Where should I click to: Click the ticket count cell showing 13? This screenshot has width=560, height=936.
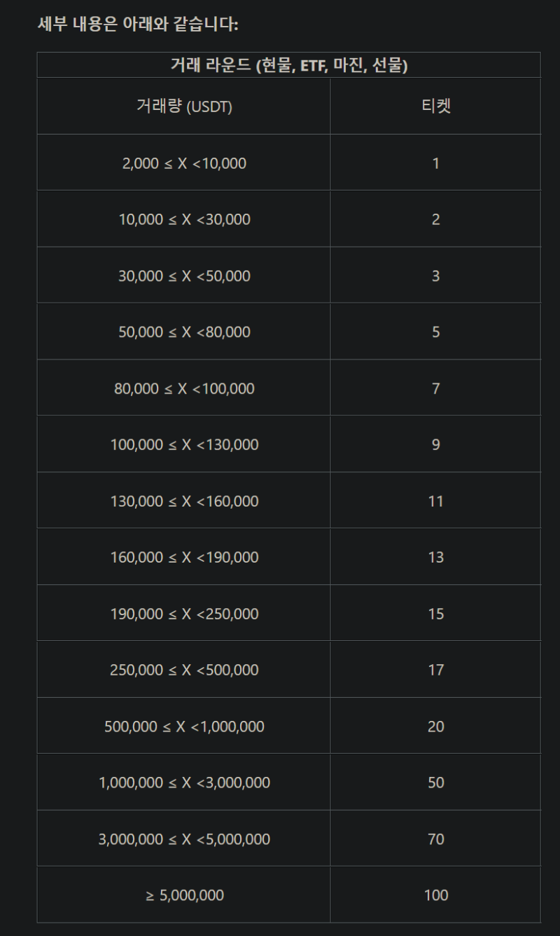click(x=435, y=558)
